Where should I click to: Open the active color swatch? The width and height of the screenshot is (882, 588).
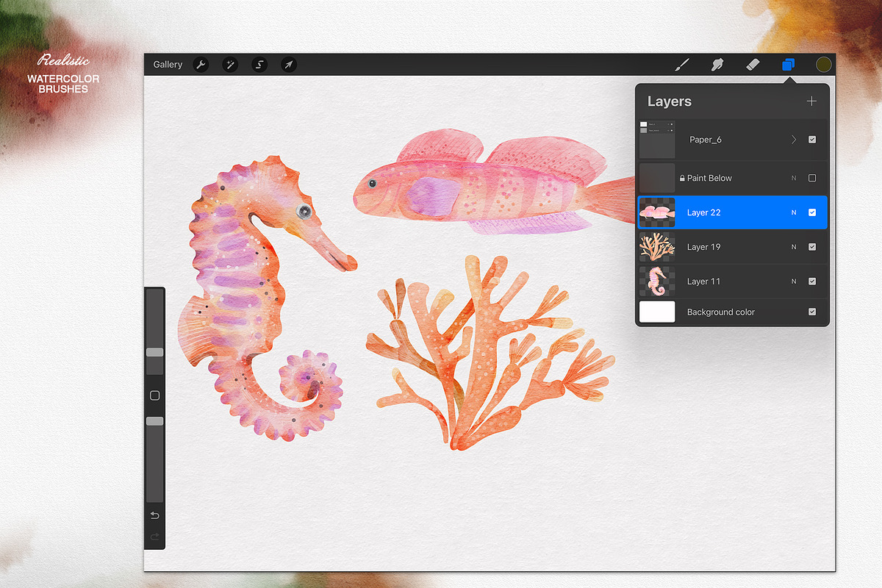tap(824, 65)
